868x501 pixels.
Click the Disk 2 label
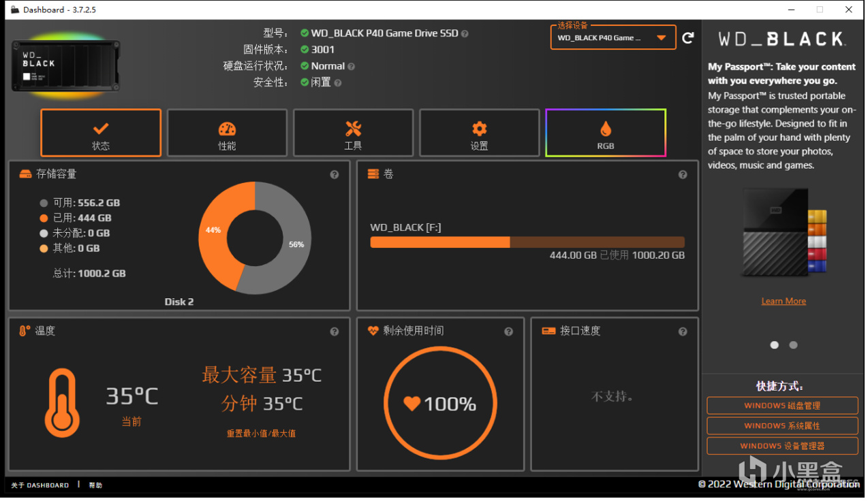(x=179, y=302)
